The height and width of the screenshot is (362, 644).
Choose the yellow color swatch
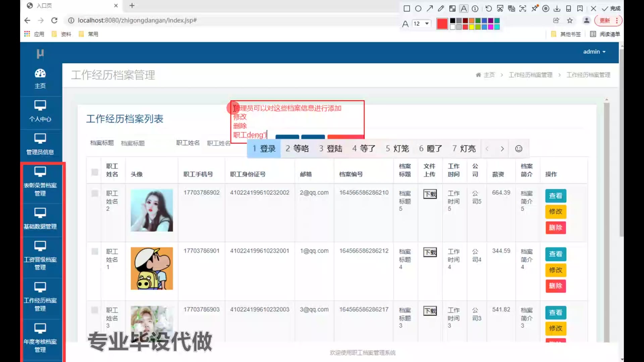[x=472, y=27]
